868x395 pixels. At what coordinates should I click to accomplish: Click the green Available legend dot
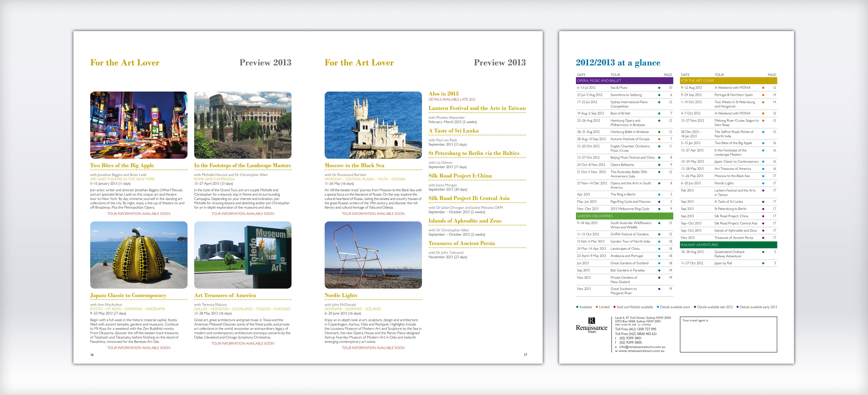click(x=577, y=307)
